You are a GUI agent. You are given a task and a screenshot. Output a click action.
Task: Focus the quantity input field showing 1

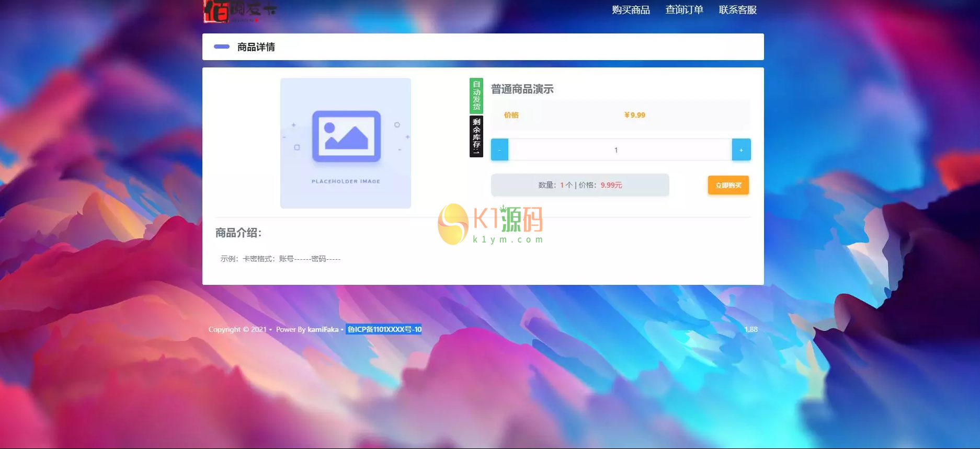coord(620,150)
